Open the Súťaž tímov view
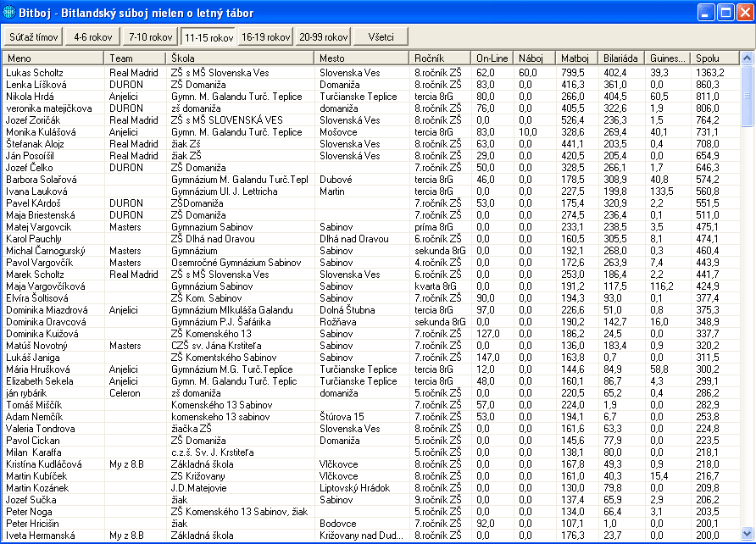The height and width of the screenshot is (544, 756). (x=35, y=37)
